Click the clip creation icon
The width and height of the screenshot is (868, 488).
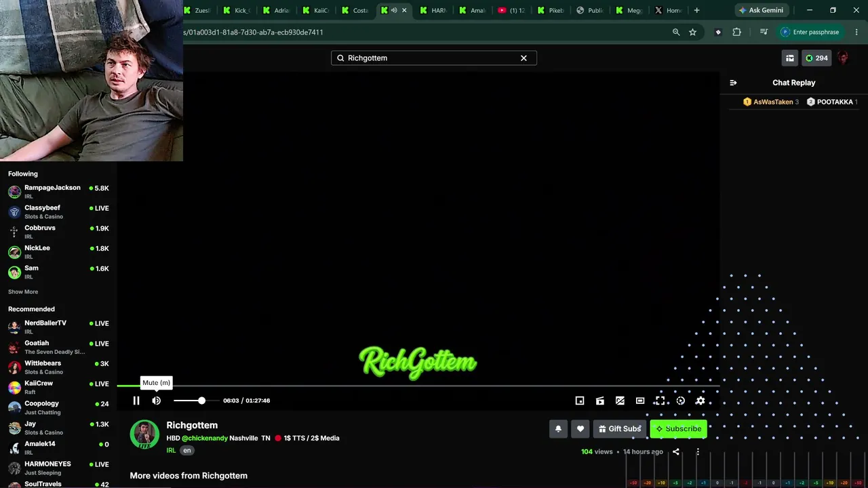tap(600, 401)
